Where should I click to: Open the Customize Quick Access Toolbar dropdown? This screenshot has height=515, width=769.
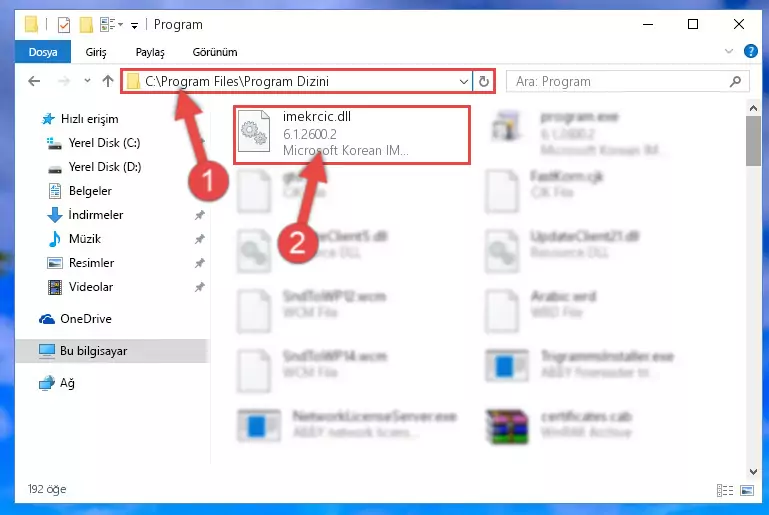pos(134,25)
